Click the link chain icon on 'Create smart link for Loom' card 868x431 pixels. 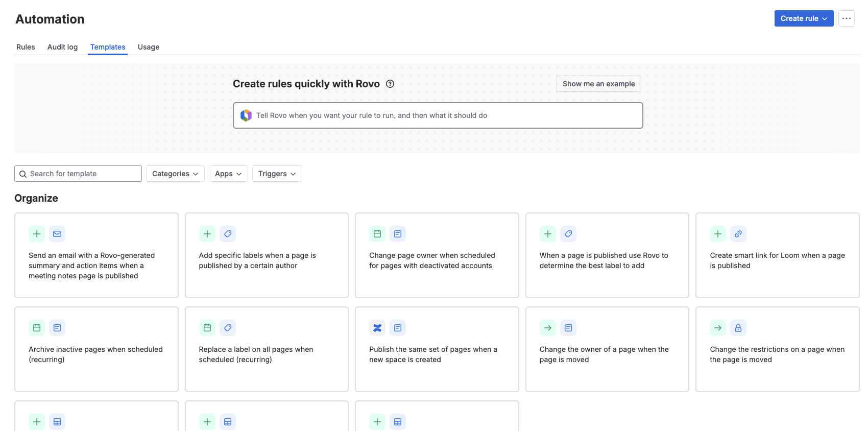738,234
